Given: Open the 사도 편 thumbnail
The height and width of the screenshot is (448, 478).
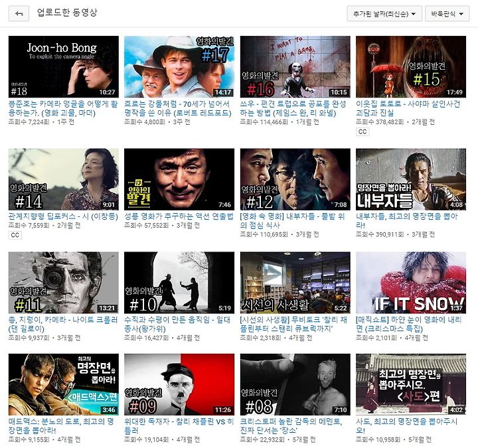Looking at the screenshot, I should point(411,384).
